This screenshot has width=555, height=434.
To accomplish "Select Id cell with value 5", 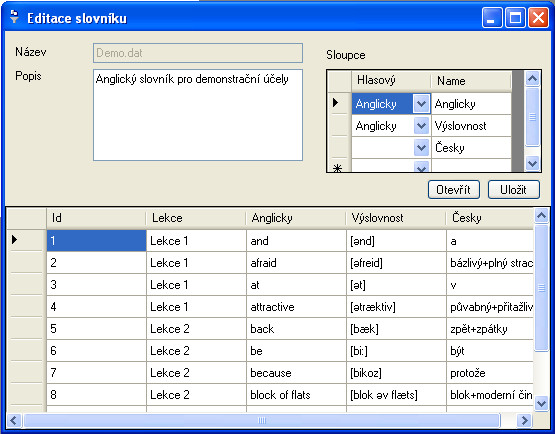I will [x=96, y=329].
